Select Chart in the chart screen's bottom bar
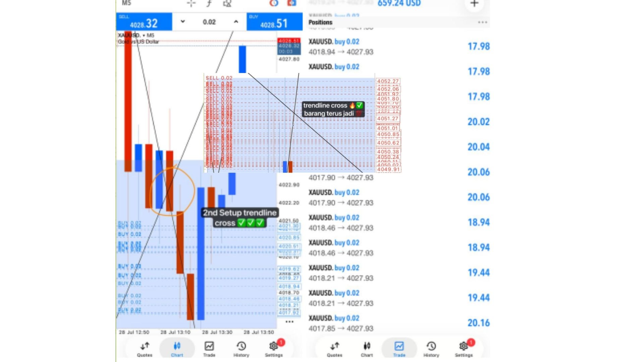 coord(177,349)
